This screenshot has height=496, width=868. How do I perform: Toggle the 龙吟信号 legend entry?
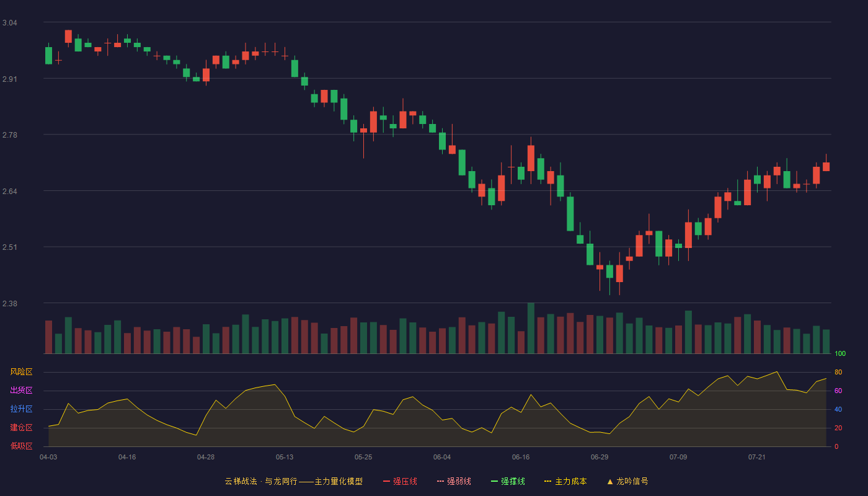coord(627,481)
